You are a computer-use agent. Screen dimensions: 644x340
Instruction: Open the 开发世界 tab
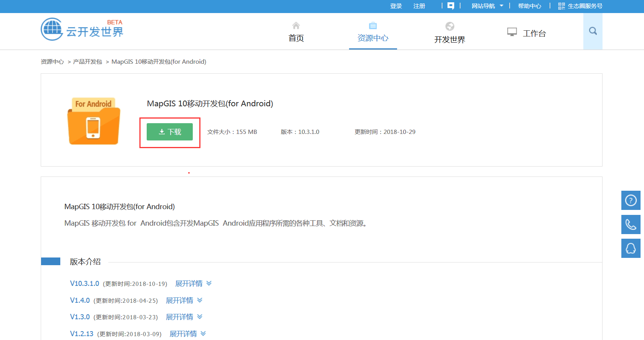pyautogui.click(x=450, y=40)
